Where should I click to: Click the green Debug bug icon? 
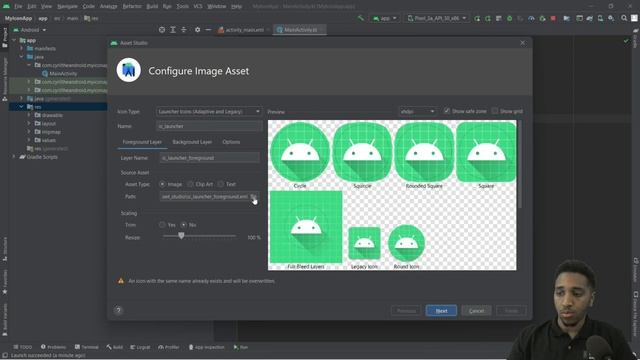(509, 18)
